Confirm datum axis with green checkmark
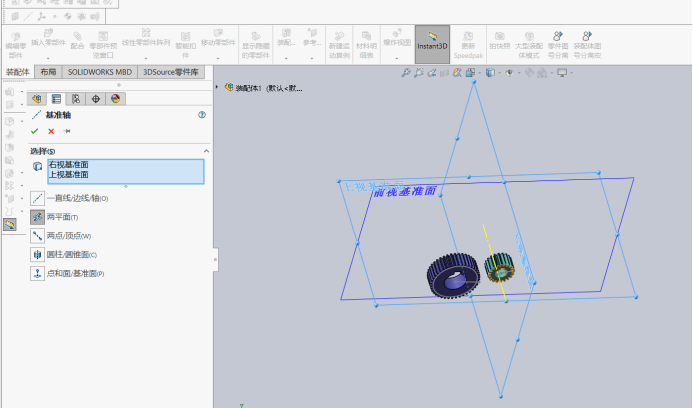Screen dimensions: 693x408 (x=34, y=131)
